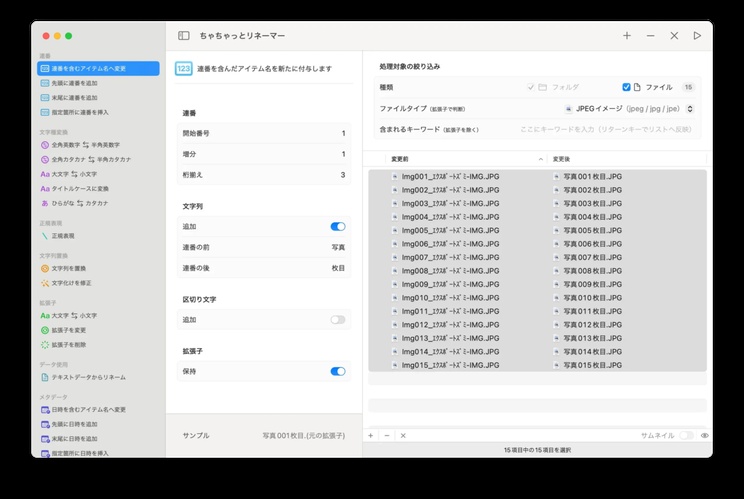The height and width of the screenshot is (499, 744).
Task: Click the renamed entry 写真014枚目.JPG
Action: tap(592, 352)
